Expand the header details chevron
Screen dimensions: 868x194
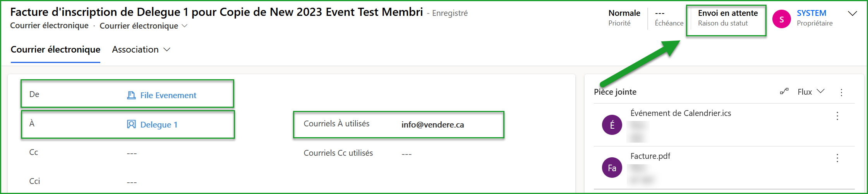852,14
